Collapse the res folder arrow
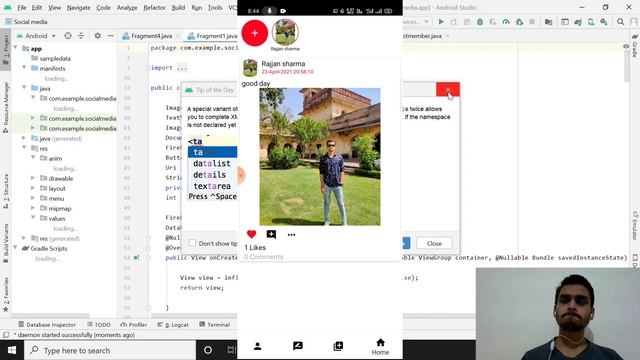 tap(24, 148)
